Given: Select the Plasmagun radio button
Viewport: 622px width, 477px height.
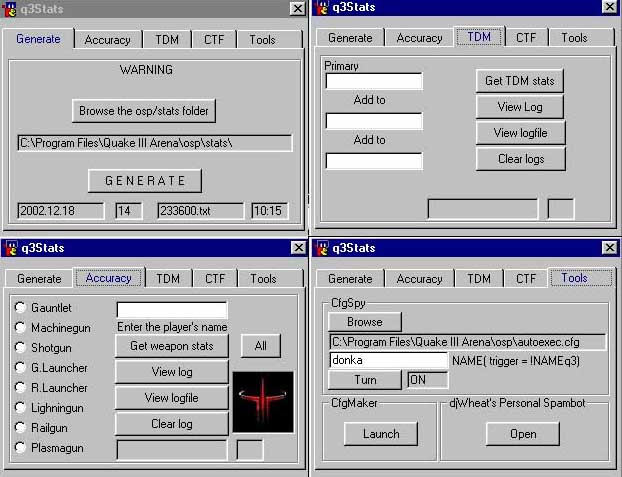Looking at the screenshot, I should pyautogui.click(x=20, y=448).
